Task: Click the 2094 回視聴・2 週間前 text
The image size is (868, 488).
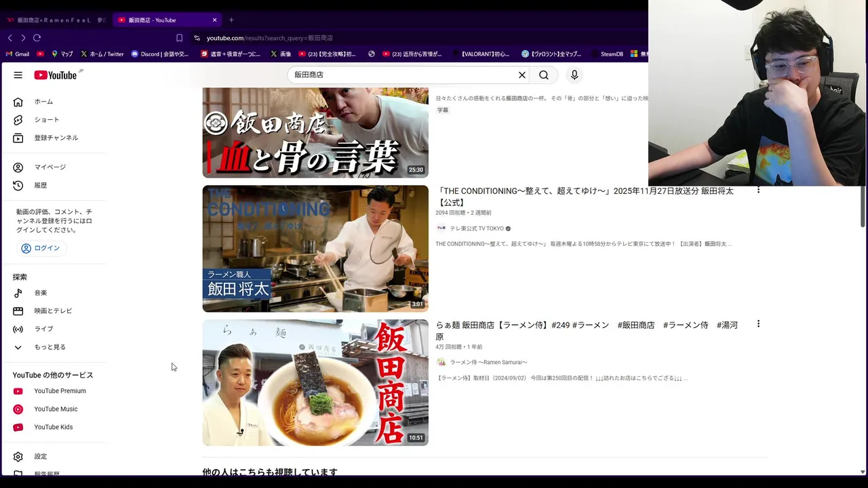Action: point(463,213)
